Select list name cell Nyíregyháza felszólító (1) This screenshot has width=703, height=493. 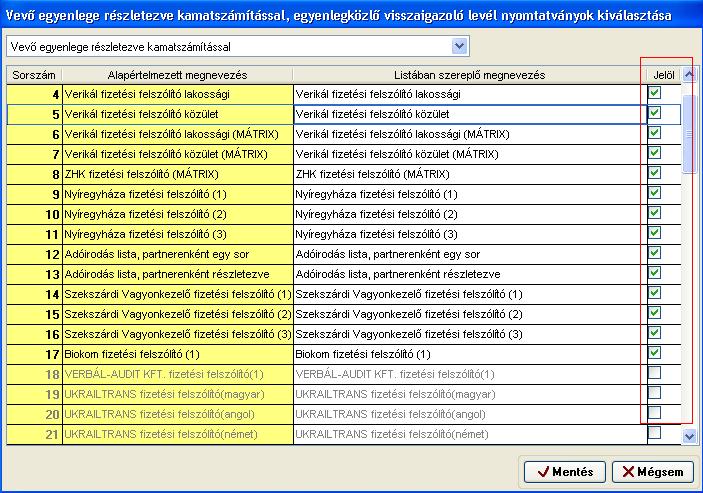tap(470, 194)
